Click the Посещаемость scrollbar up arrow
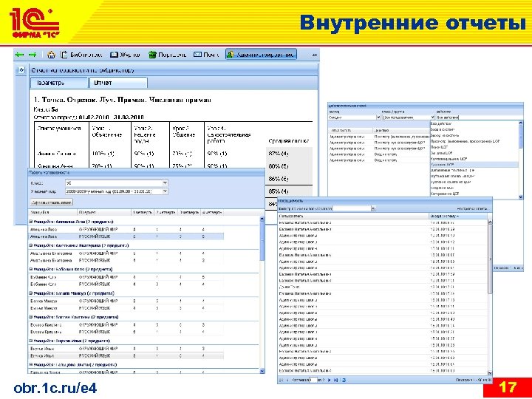Image resolution: width=532 pixels, height=399 pixels. coord(490,222)
